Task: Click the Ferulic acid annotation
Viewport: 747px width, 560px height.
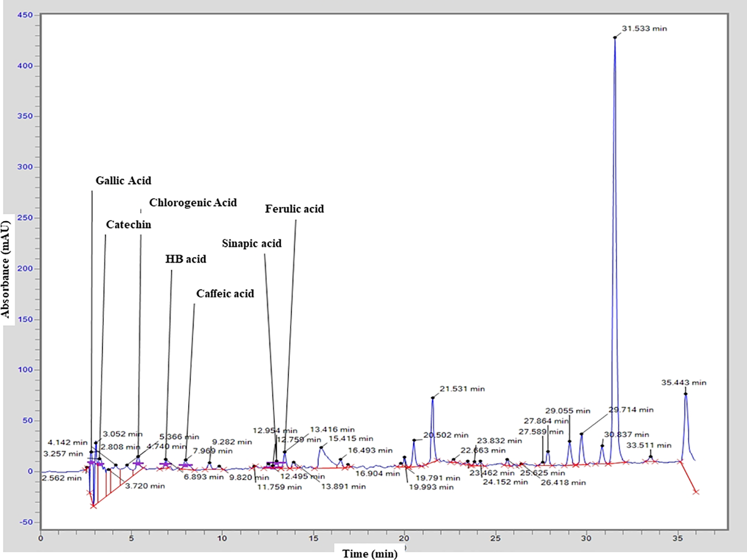Action: [294, 209]
